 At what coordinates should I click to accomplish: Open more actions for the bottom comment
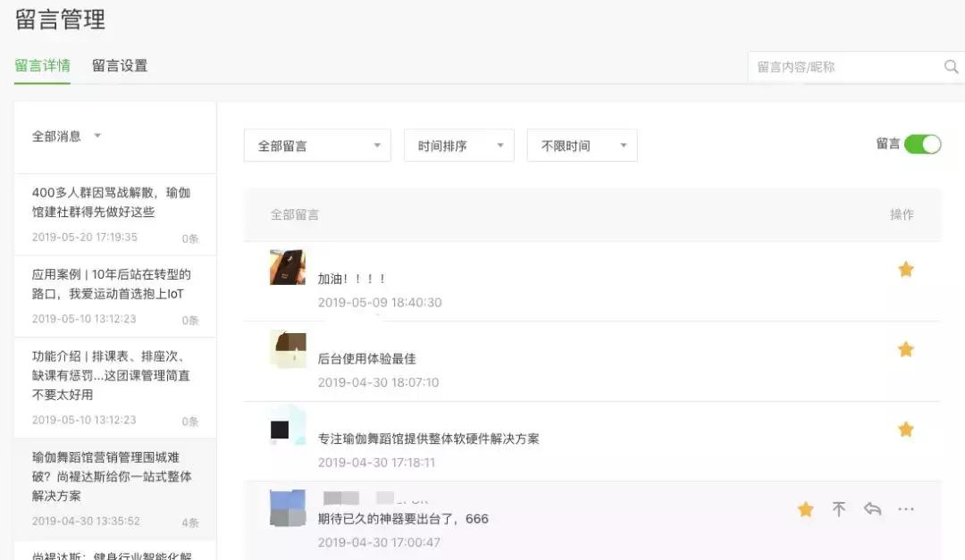pos(906,509)
